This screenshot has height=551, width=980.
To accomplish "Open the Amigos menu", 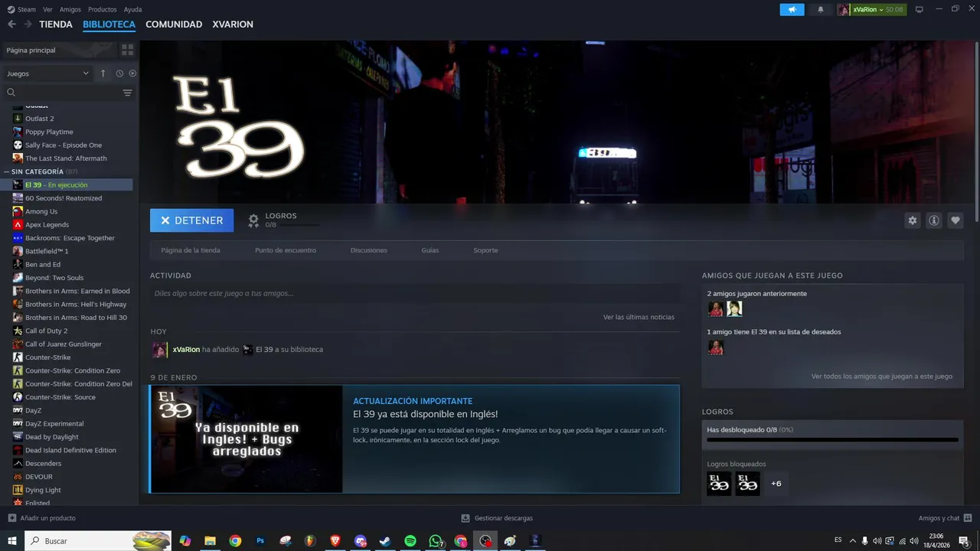I will [x=70, y=9].
